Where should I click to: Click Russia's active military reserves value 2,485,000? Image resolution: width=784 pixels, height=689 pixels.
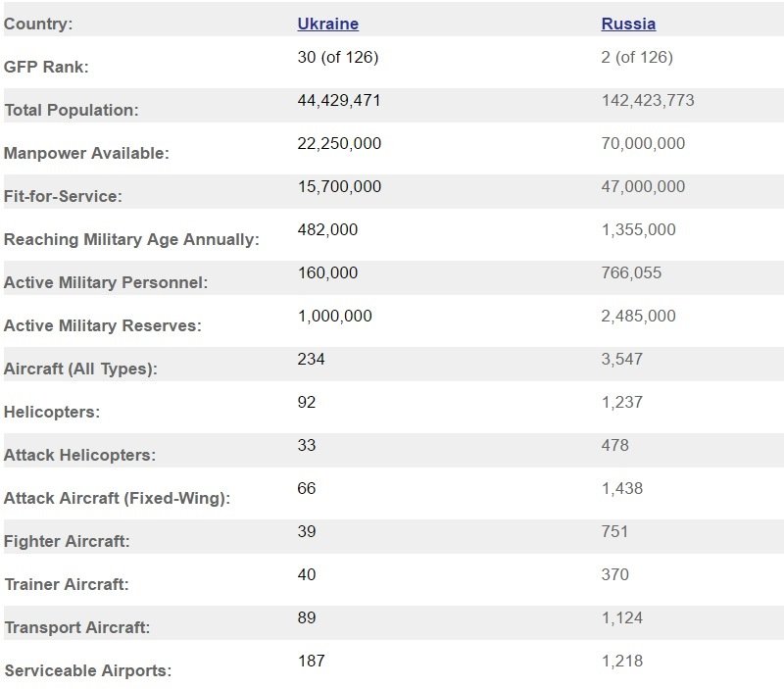click(x=638, y=316)
